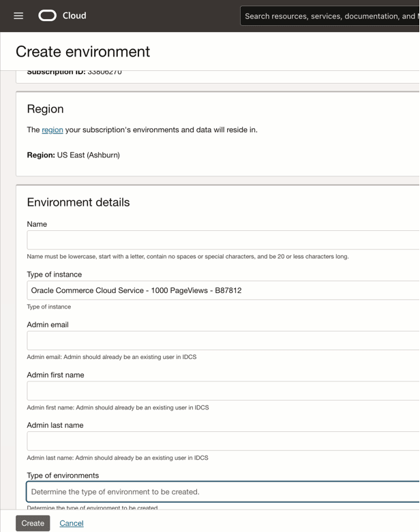Click the Name field's lowercase hint text
Viewport: 420px width, 532px height.
coord(187,257)
